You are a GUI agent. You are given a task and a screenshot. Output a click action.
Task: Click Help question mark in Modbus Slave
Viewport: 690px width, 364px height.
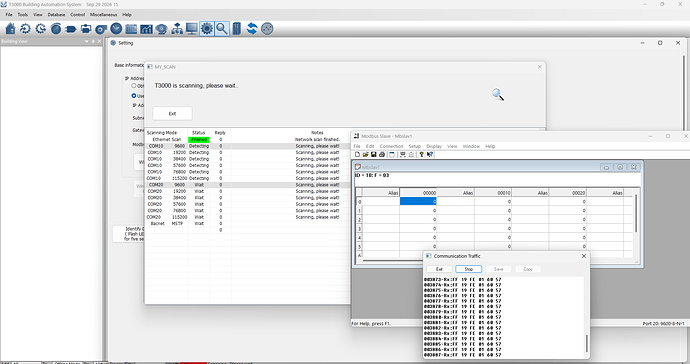pos(421,154)
